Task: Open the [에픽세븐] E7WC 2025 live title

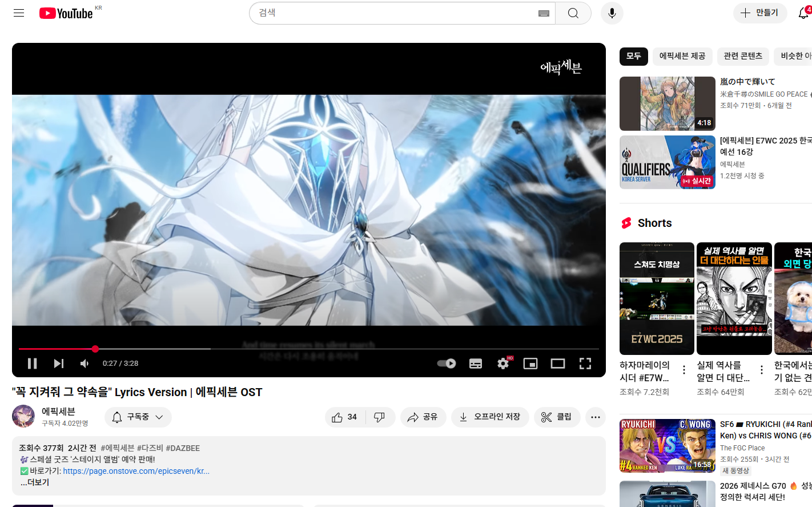Action: click(x=766, y=146)
